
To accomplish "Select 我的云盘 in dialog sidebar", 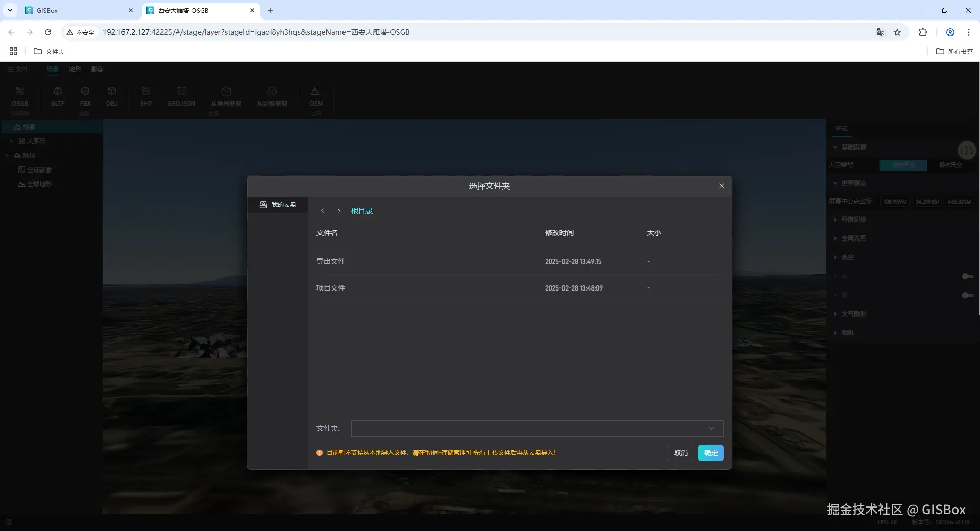I will (278, 205).
